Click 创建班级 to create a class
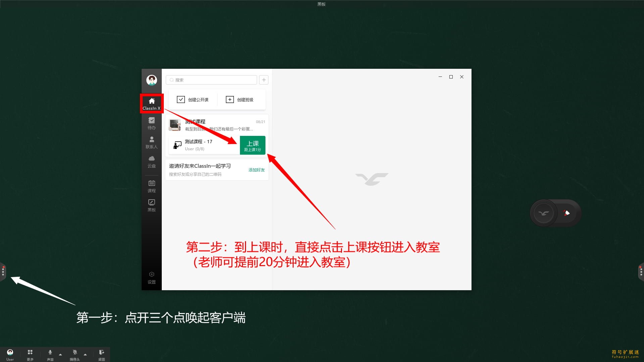Viewport: 644px width, 362px height. tap(240, 100)
